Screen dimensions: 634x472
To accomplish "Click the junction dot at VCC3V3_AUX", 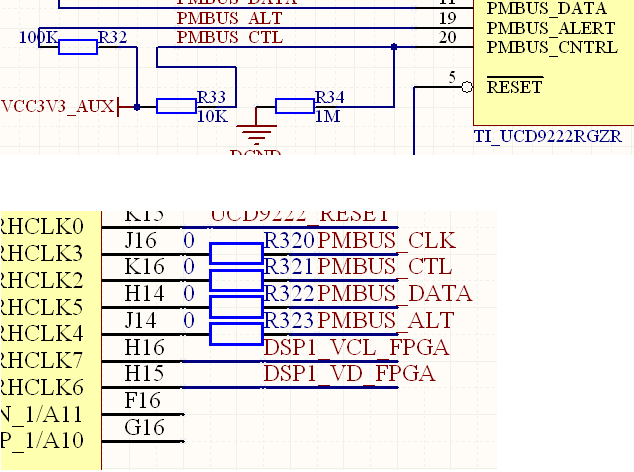I will [137, 107].
